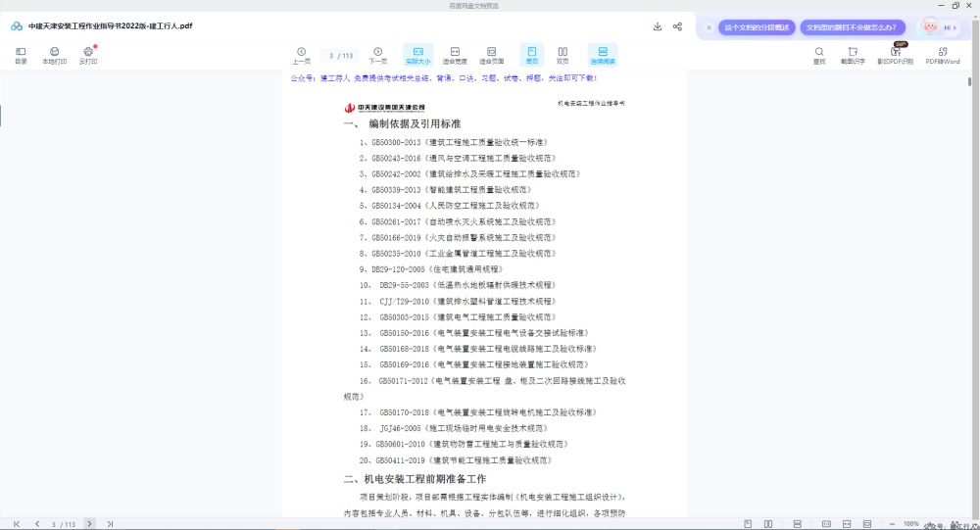980x530 pixels.
Task: Select double page icon in status bar
Action: (768, 524)
